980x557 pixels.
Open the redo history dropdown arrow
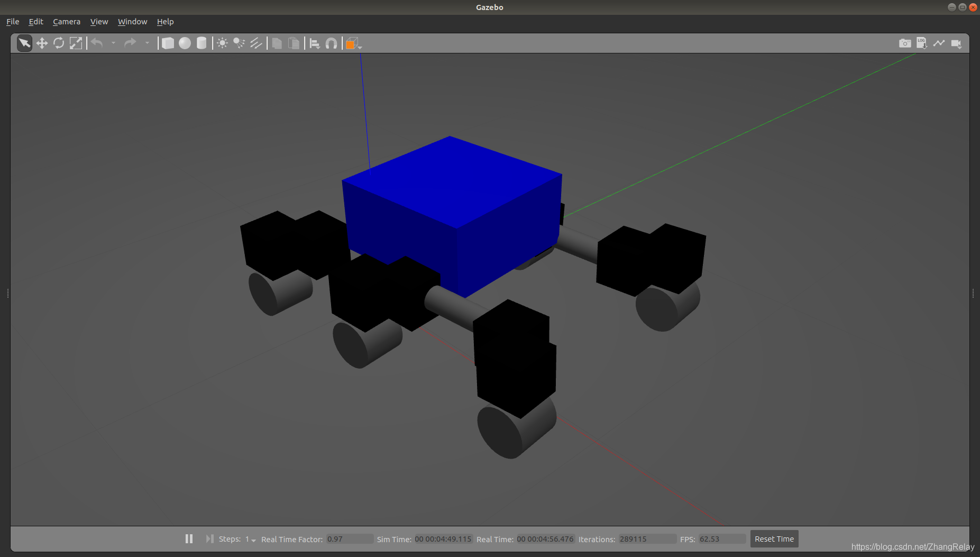(x=147, y=43)
